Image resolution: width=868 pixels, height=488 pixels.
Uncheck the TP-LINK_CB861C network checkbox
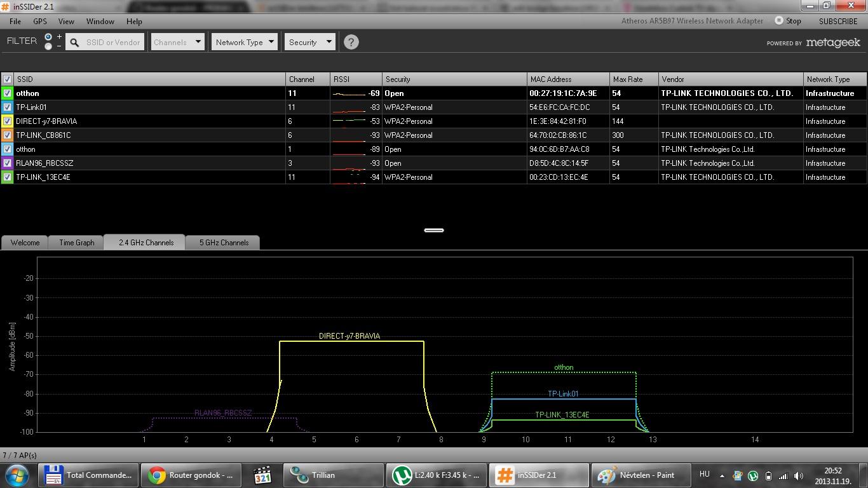coord(7,135)
